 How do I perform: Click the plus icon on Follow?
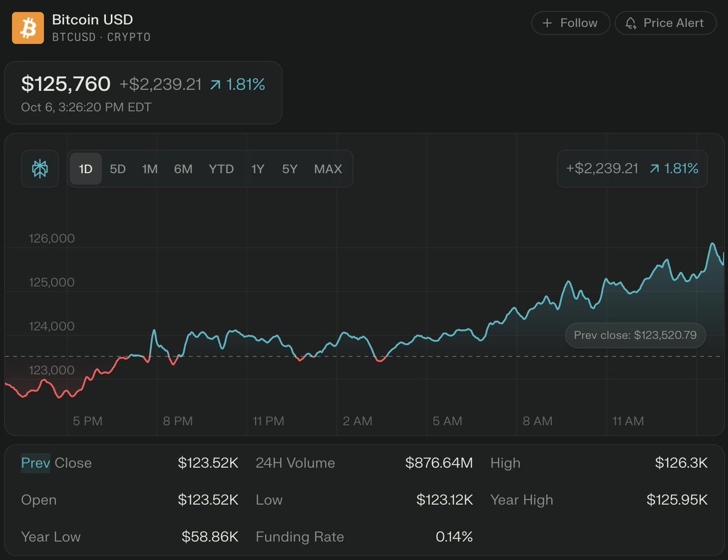pyautogui.click(x=547, y=23)
